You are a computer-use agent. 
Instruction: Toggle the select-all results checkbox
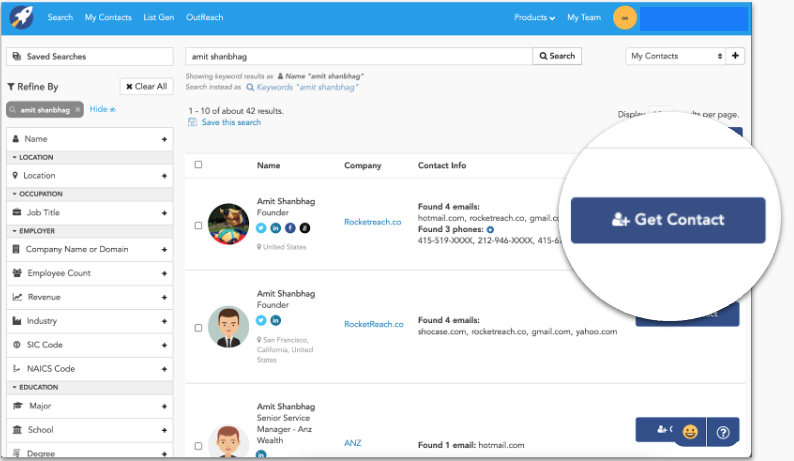click(x=198, y=165)
